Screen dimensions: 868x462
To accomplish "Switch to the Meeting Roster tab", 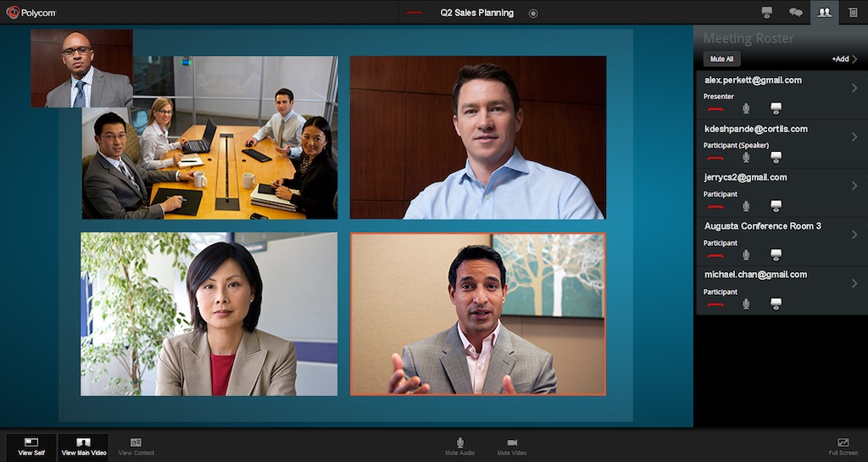I will tap(822, 13).
